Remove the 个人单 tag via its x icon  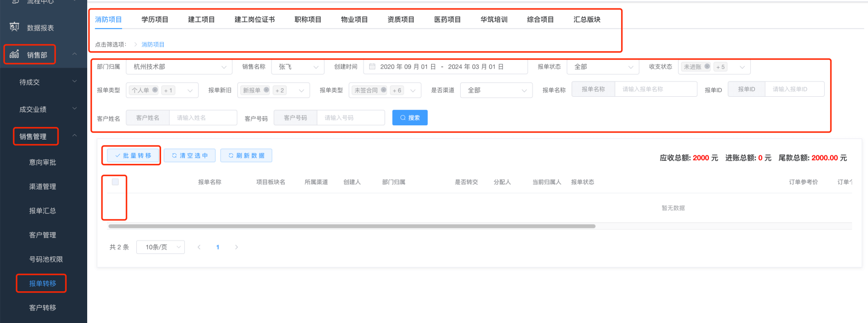pos(155,90)
